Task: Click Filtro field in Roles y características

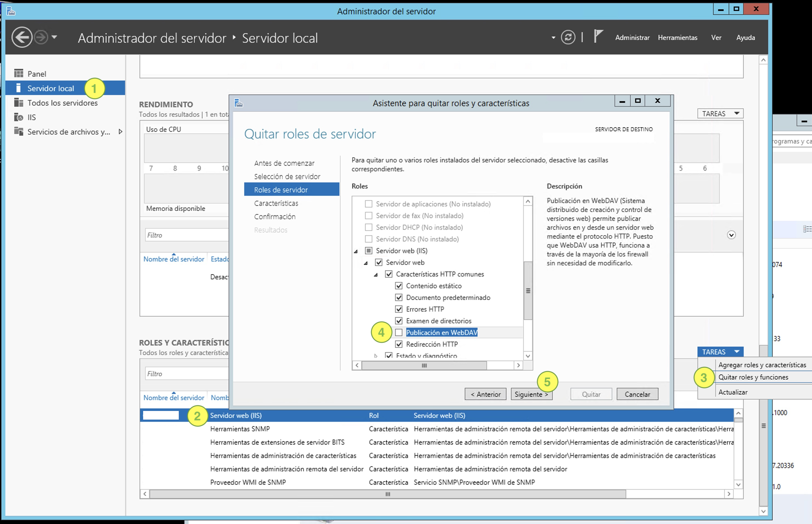Action: click(x=187, y=374)
